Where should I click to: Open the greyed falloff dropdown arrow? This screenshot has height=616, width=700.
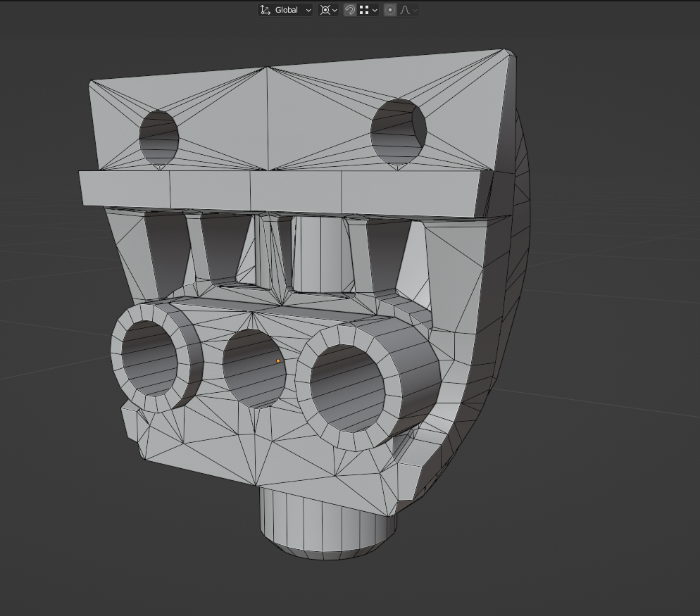point(415,10)
